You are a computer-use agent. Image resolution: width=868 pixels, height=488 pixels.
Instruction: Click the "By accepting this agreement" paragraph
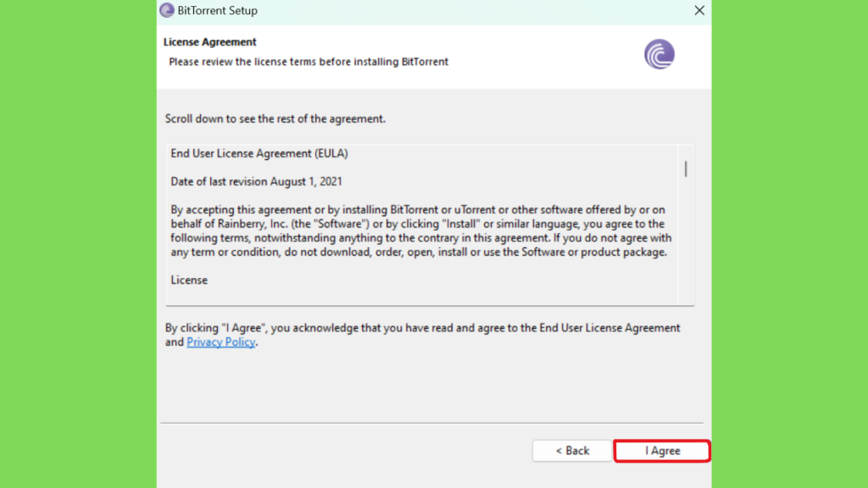[x=420, y=230]
